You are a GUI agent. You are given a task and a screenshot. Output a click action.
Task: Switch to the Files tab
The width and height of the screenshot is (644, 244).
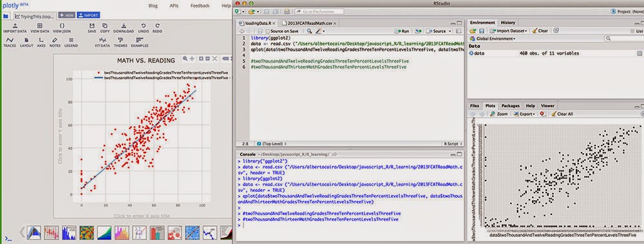pyautogui.click(x=475, y=106)
